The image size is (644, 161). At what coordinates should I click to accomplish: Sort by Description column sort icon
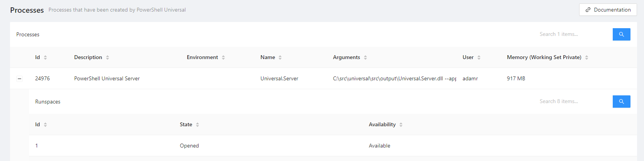pyautogui.click(x=107, y=58)
